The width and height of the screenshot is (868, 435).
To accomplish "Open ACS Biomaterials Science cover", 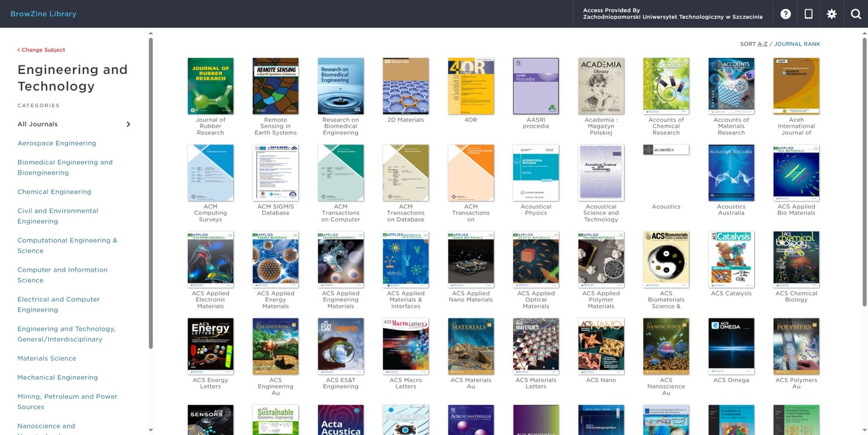I will tap(666, 259).
